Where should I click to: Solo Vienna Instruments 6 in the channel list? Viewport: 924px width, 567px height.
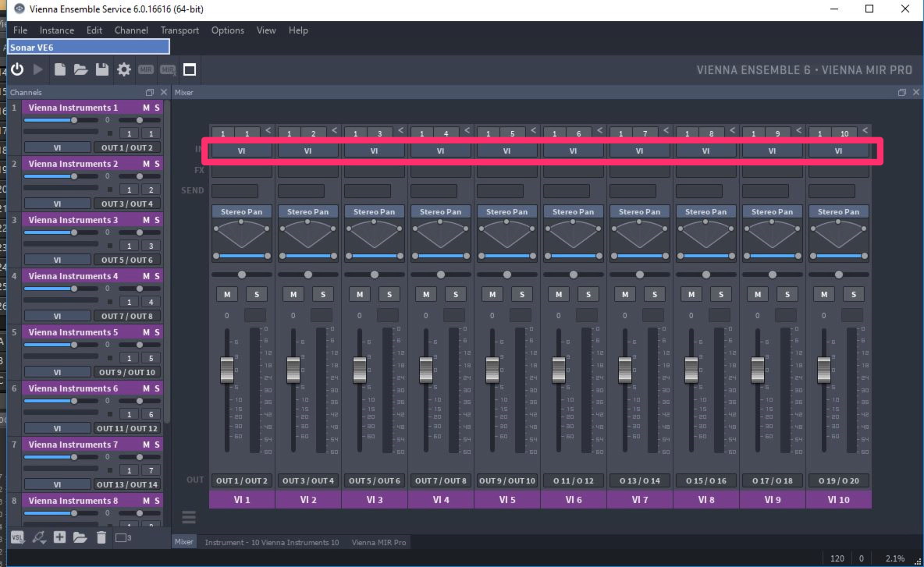[x=157, y=388]
